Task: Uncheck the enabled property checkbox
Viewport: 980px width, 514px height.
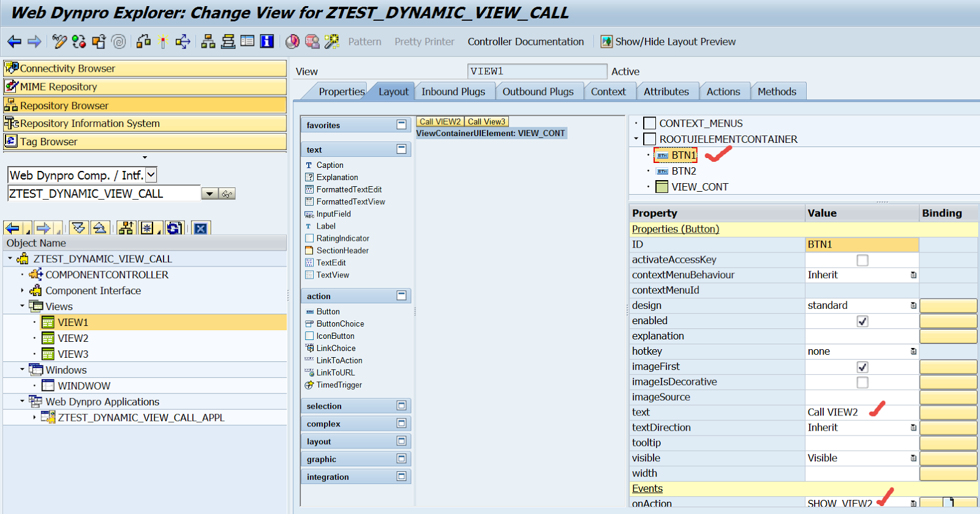Action: coord(862,321)
